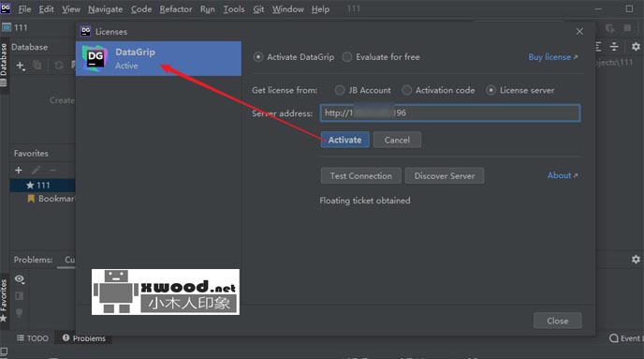This screenshot has width=644, height=359.
Task: Click the Database vertical side tab
Action: pyautogui.click(x=4, y=65)
